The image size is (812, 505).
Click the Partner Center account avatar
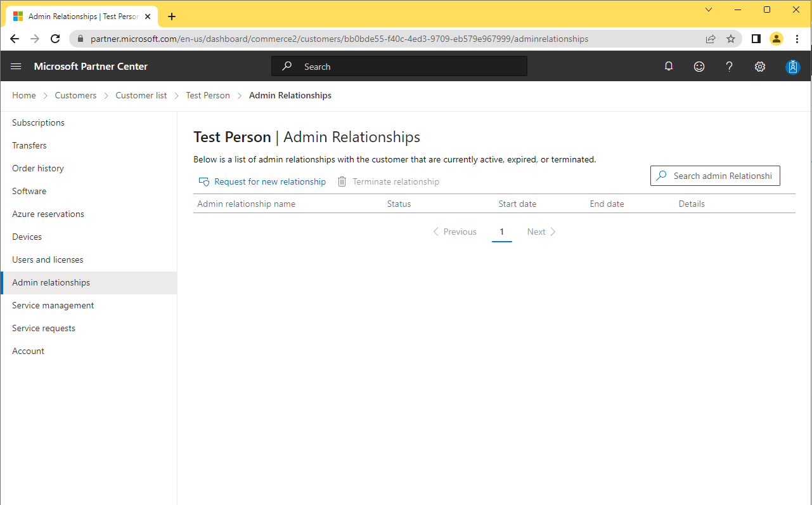792,67
